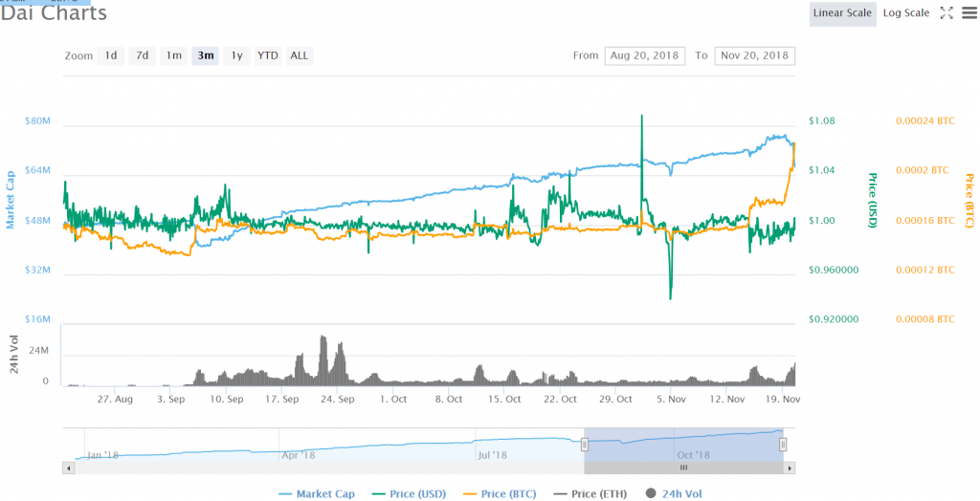Choose the 1m zoom option
This screenshot has height=501, width=980.
(x=173, y=55)
